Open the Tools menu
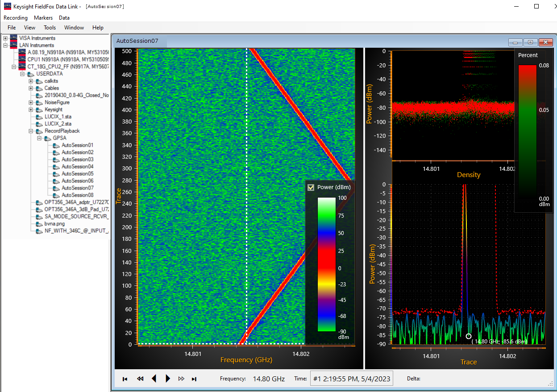Screen dimensions: 557x392 click(x=50, y=28)
